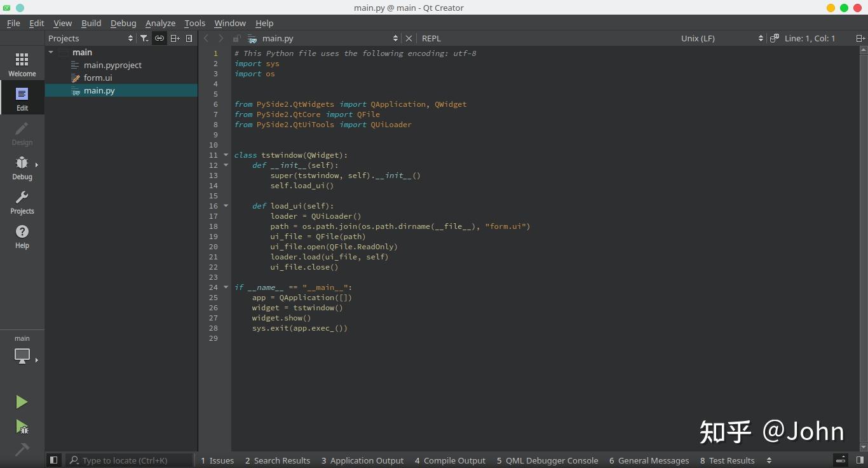Open the Projects view selector dropdown
Viewport: 868px width, 468px height.
pos(90,38)
